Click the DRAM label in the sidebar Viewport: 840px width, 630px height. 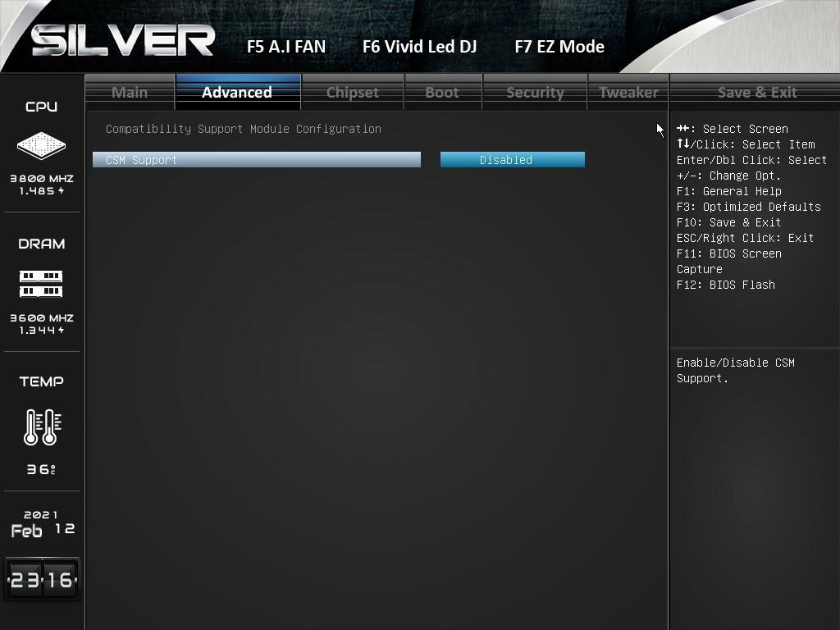click(x=41, y=244)
